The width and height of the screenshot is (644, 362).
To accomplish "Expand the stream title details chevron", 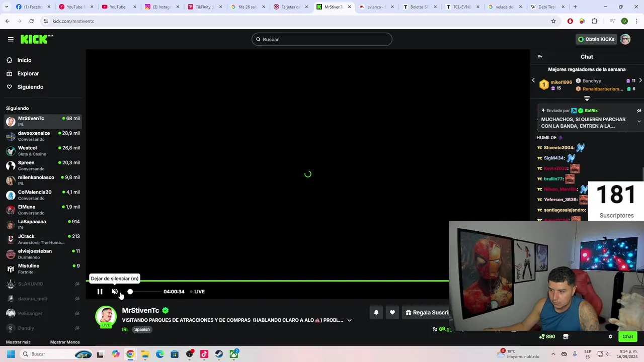I will tap(349, 320).
